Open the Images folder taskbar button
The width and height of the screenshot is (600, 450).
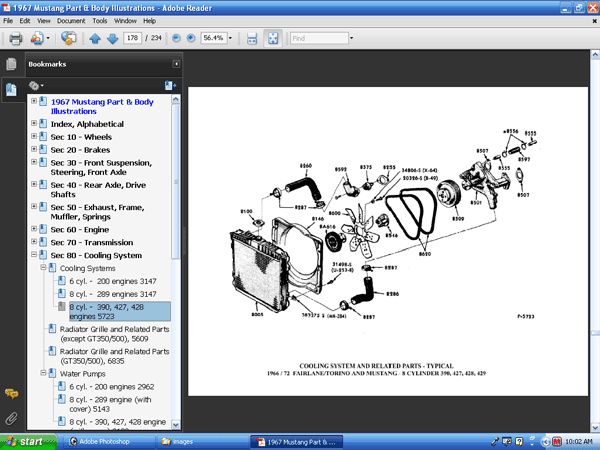(x=202, y=442)
